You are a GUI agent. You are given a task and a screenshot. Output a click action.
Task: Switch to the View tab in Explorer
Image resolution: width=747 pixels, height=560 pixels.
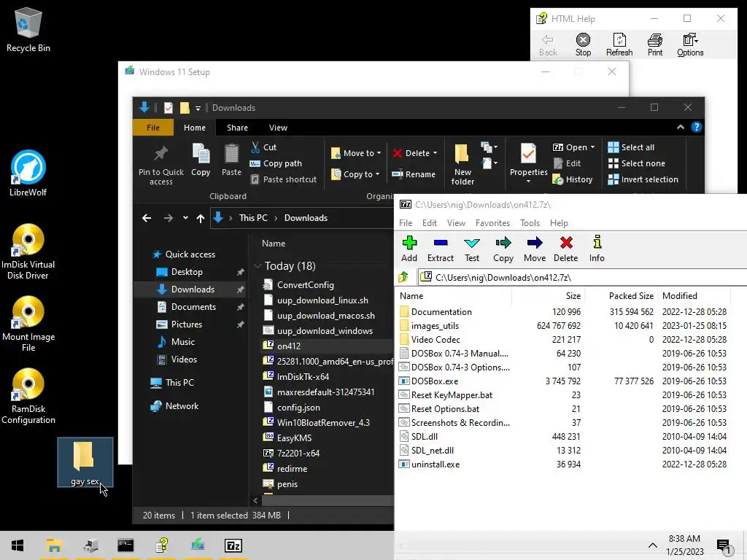coord(278,128)
